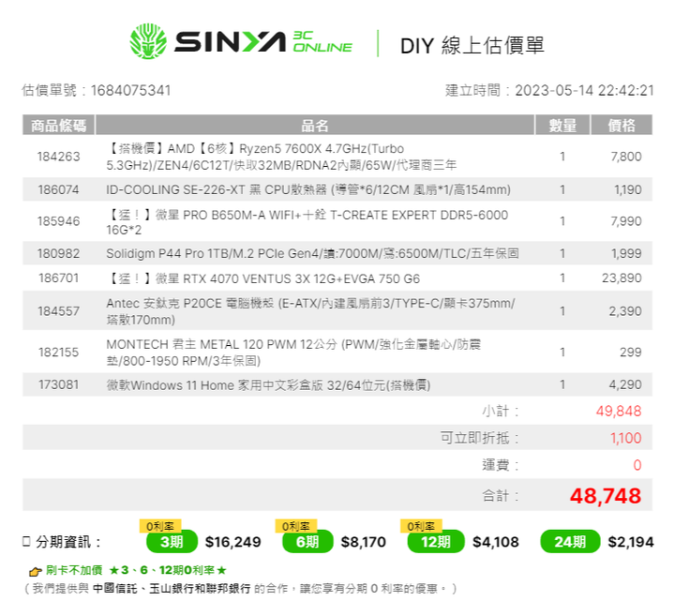Click the 價格 column header
675x616 pixels.
point(622,126)
